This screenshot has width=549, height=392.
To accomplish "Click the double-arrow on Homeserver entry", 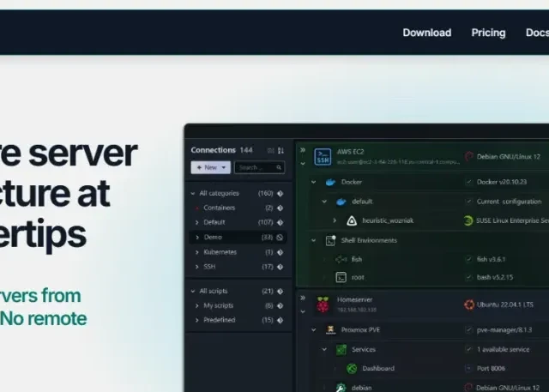I will 303,298.
